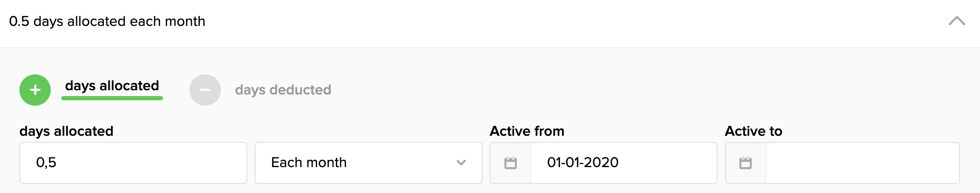This screenshot has height=193, width=980.
Task: Open calendar icon for Active from
Action: [511, 163]
